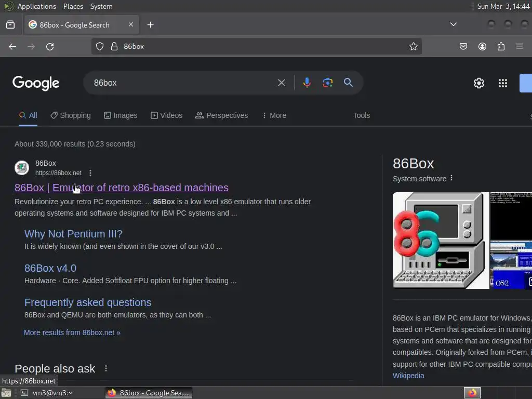Show desktop using the bottom-left panel icon
Image resolution: width=532 pixels, height=399 pixels.
pos(6,393)
